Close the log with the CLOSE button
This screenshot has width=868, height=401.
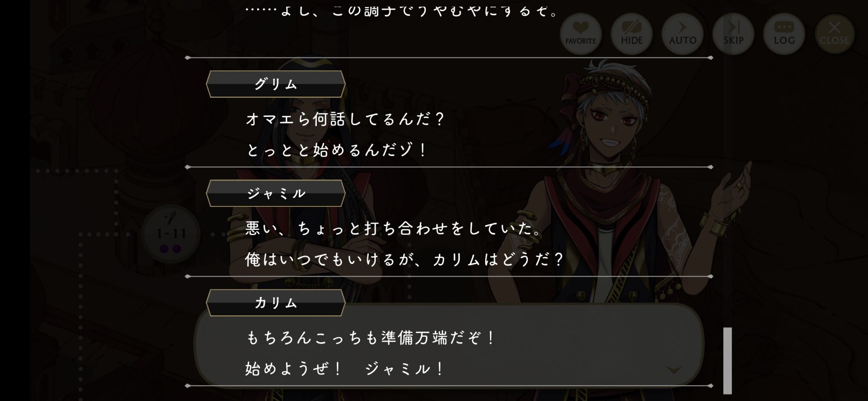(x=834, y=34)
